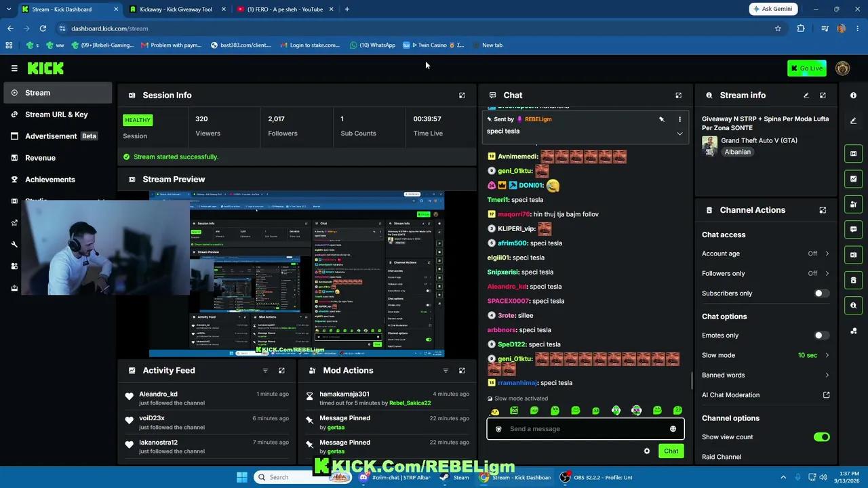Expand the Stream info panel to fullscreen
Viewport: 868px width, 488px height.
[x=823, y=96]
